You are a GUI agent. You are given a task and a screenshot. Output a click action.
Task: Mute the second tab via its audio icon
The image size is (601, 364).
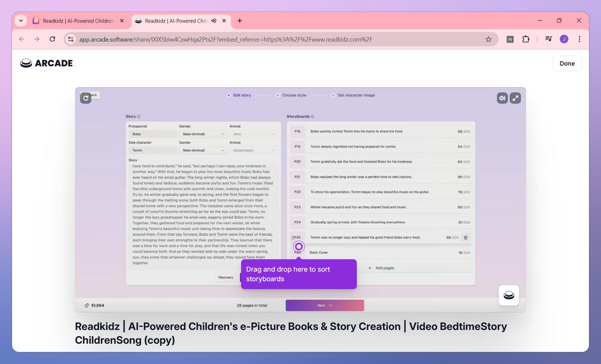click(x=214, y=21)
